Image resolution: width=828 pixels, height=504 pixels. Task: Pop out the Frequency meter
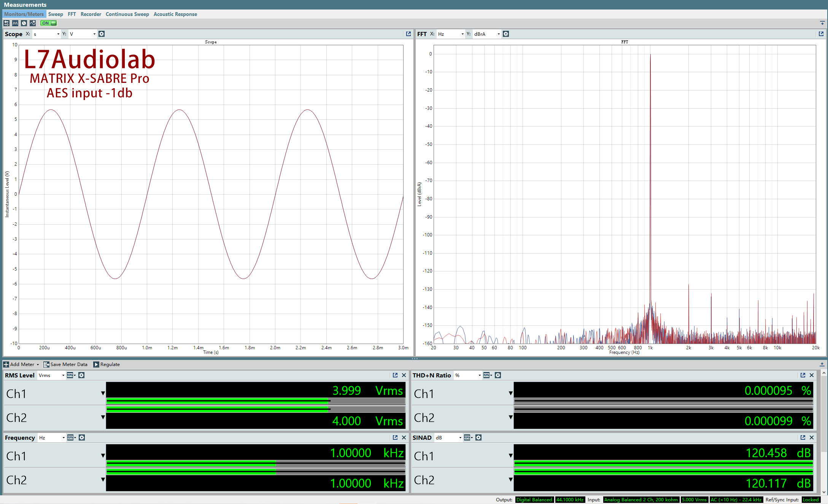tap(395, 437)
